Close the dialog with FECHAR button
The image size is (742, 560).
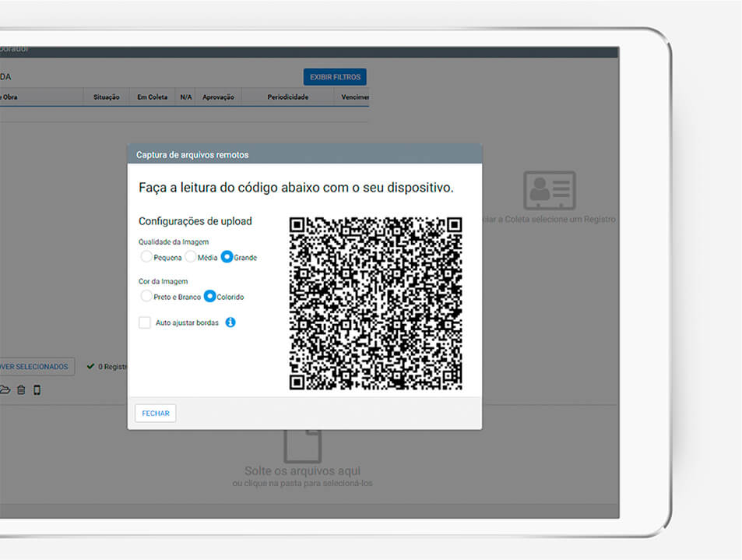[156, 414]
